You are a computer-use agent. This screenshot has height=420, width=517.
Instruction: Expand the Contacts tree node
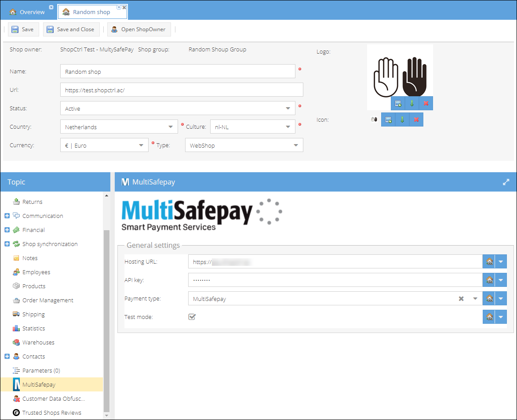point(7,356)
